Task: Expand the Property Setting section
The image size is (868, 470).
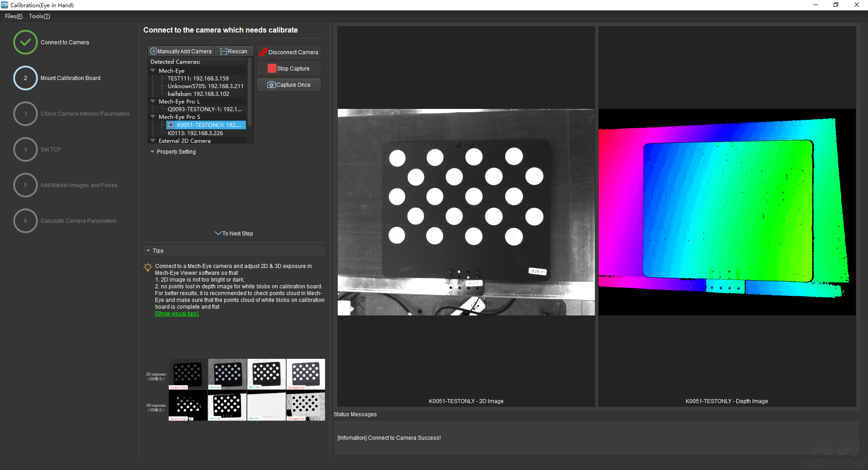Action: 152,152
